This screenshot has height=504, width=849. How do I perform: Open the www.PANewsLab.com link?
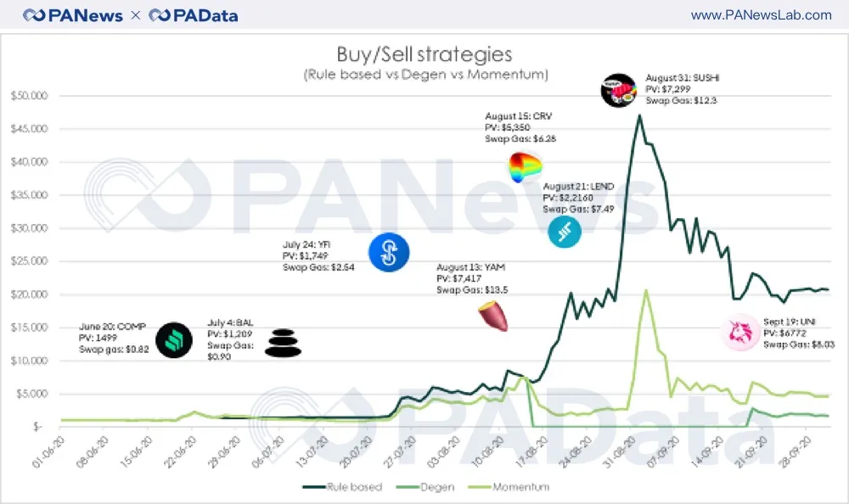(762, 15)
